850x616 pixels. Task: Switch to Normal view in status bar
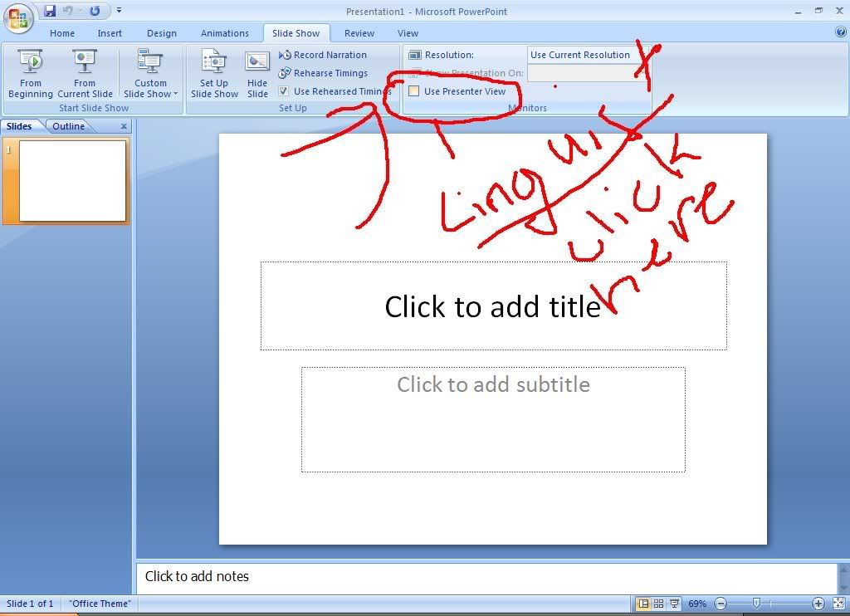[x=643, y=604]
